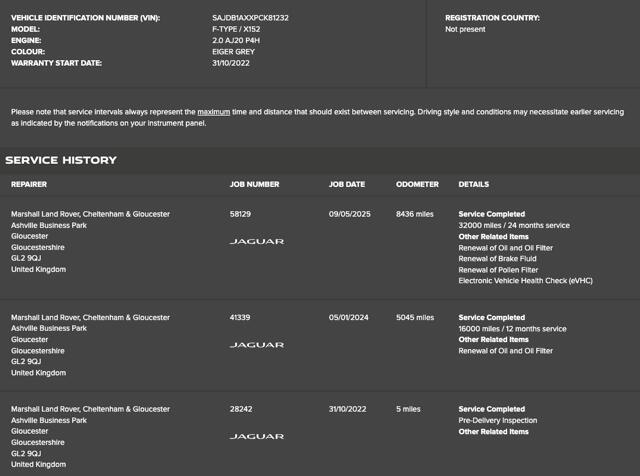
Task: Click job number 28242
Action: (241, 409)
